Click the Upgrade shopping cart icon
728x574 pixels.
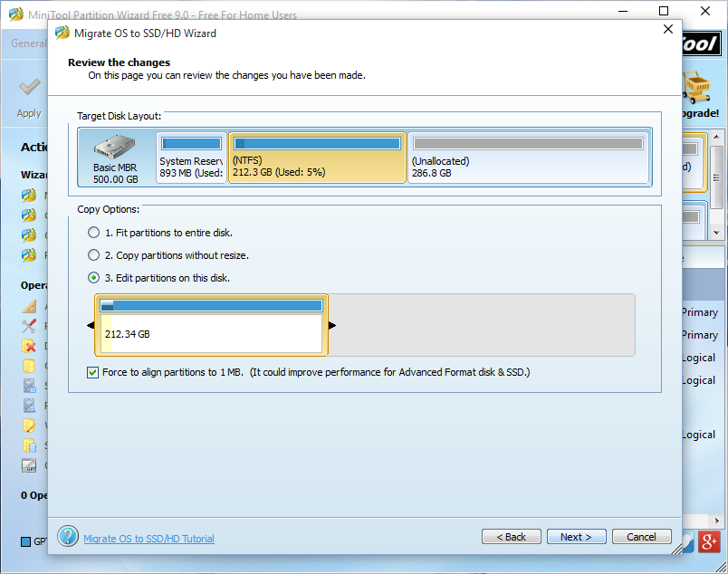(x=696, y=87)
